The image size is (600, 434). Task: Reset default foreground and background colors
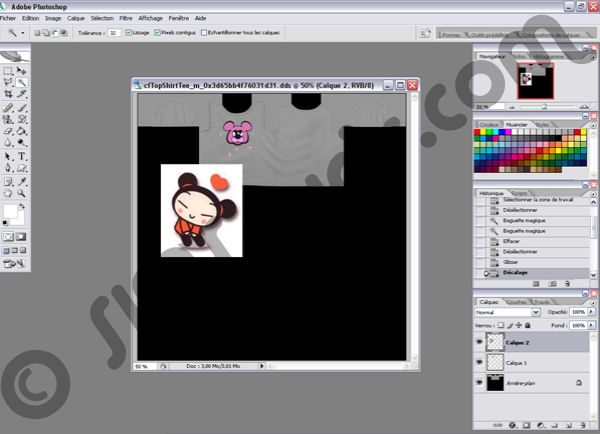[x=5, y=223]
